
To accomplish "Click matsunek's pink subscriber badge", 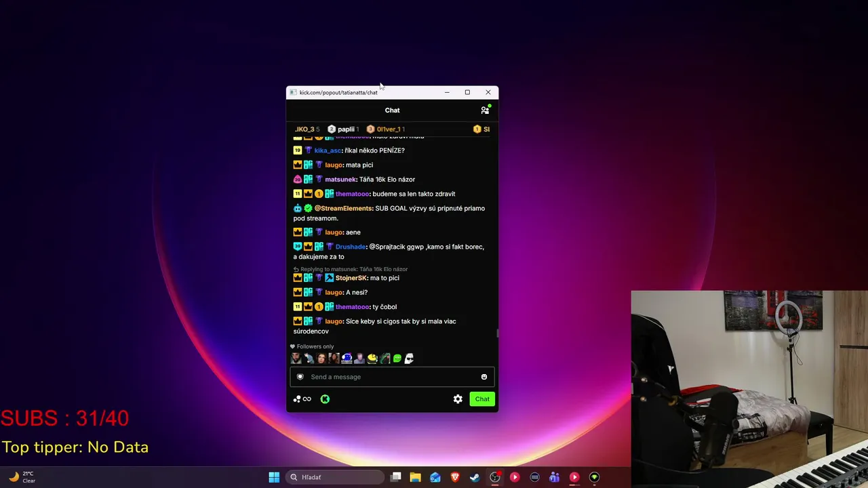I will click(297, 180).
